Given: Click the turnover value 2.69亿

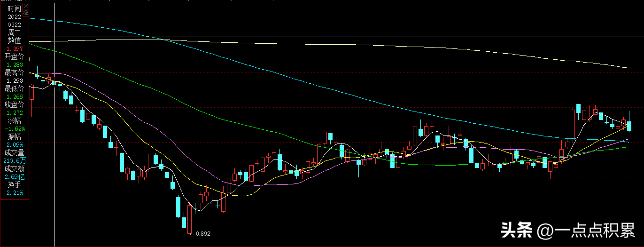Looking at the screenshot, I should coord(15,176).
